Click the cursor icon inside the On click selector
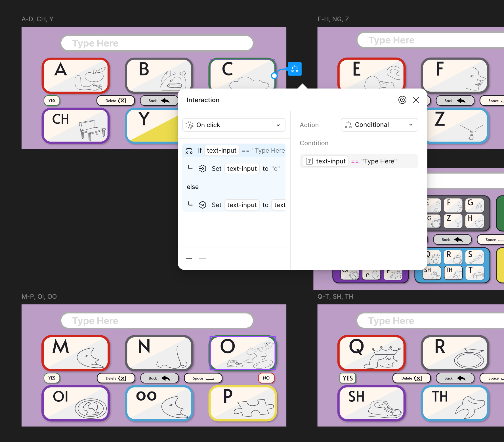Viewport: 504px width, 442px height. pyautogui.click(x=190, y=125)
